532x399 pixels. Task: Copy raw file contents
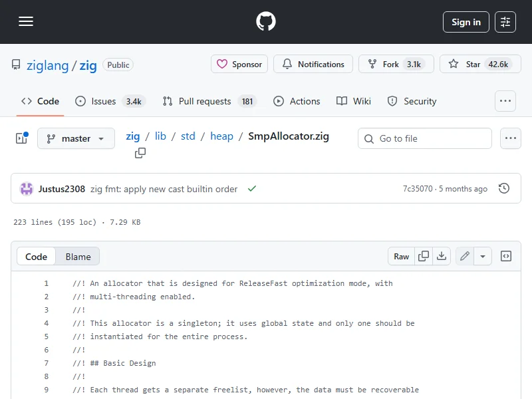click(424, 256)
